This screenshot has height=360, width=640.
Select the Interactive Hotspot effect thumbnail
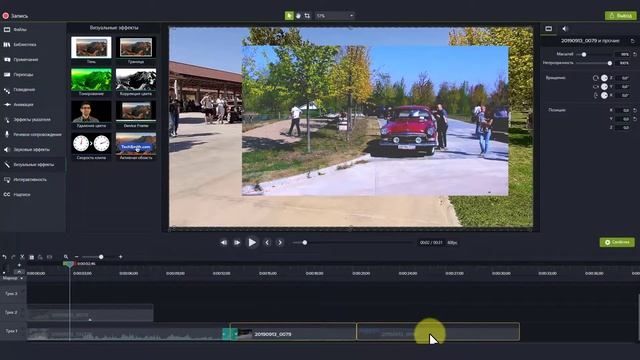coord(136,143)
